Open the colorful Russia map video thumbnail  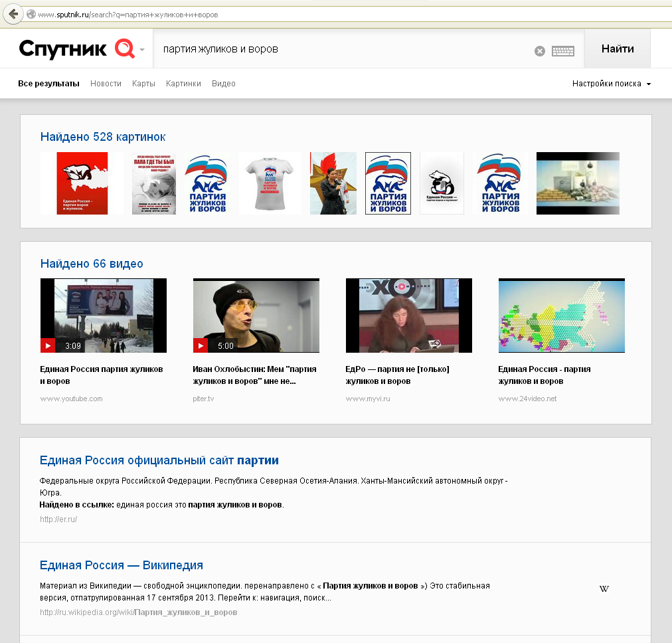tap(561, 316)
